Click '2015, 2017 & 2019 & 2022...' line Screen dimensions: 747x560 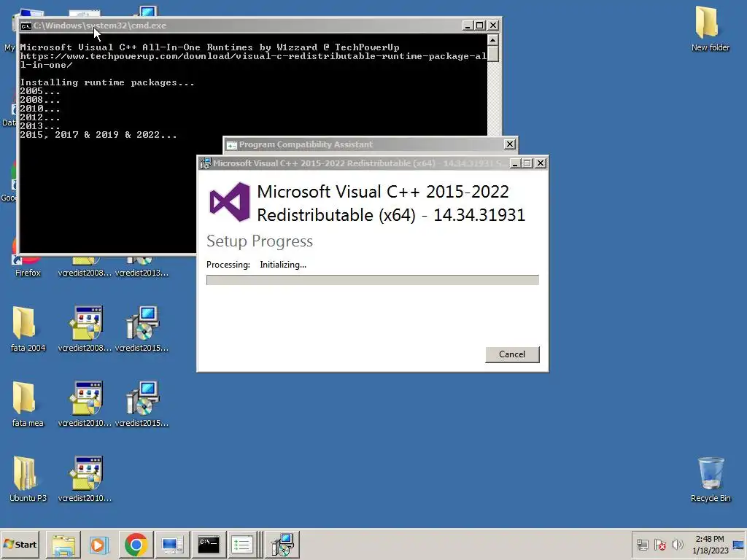click(98, 135)
